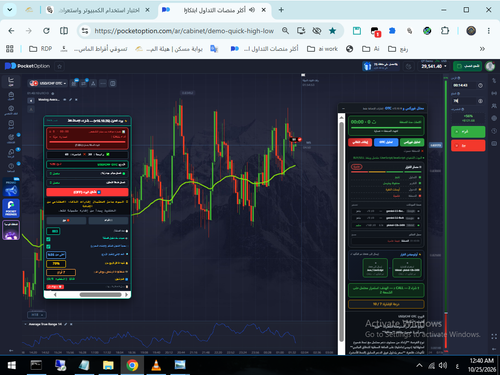Collapse the Average True Range panel arrow
Image resolution: width=500 pixels, height=375 pixels.
tap(26, 324)
